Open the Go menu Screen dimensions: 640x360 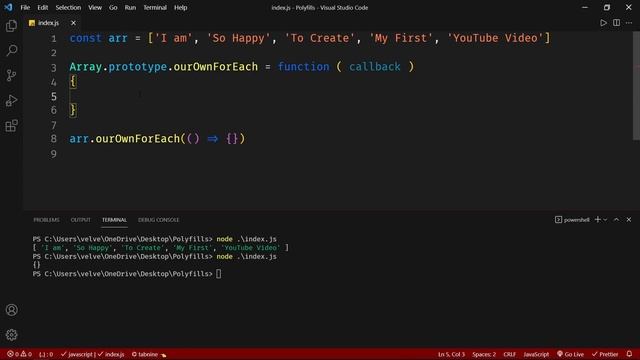(113, 7)
